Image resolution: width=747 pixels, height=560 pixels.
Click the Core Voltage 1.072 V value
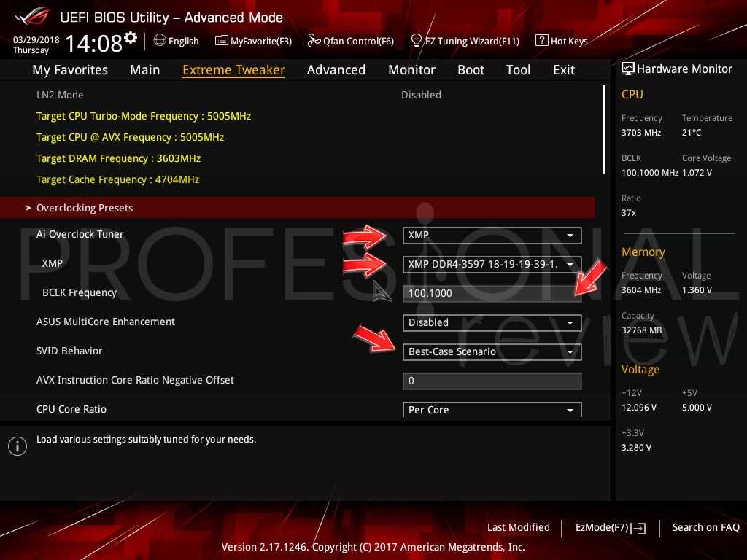click(x=697, y=173)
